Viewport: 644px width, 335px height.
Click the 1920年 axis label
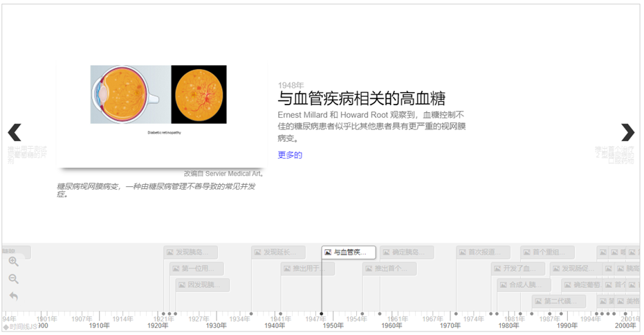pos(158,325)
